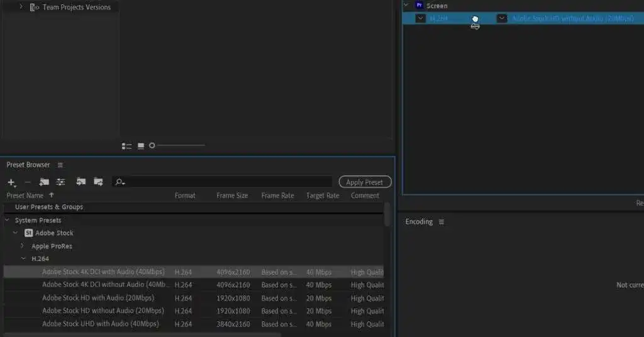The height and width of the screenshot is (337, 644).
Task: Select User Presets & Groups row
Action: pos(194,207)
